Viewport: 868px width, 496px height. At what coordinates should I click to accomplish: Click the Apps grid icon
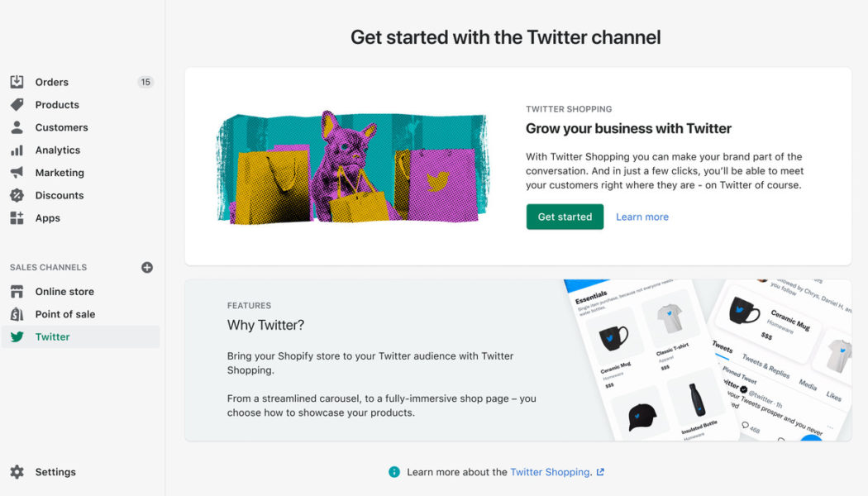[17, 217]
